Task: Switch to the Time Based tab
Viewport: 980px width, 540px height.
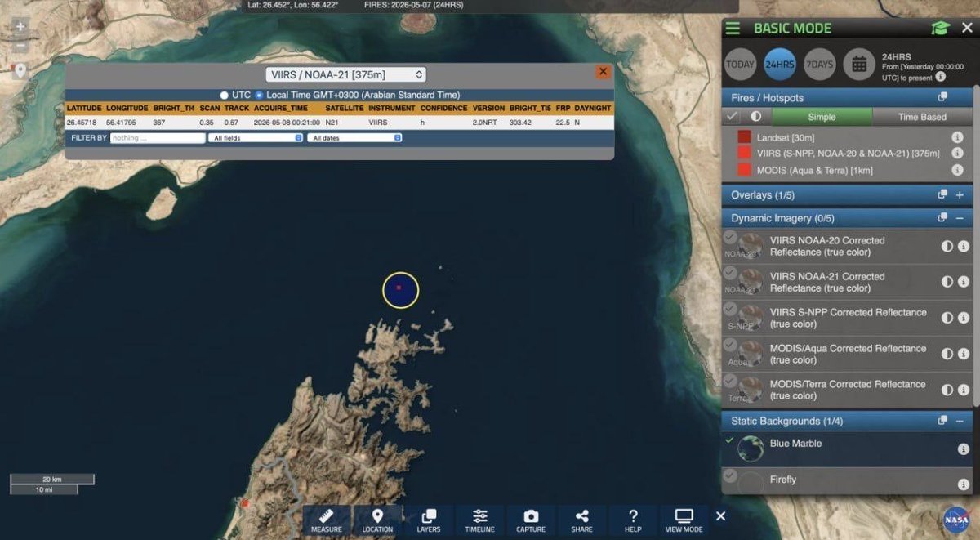Action: [922, 117]
